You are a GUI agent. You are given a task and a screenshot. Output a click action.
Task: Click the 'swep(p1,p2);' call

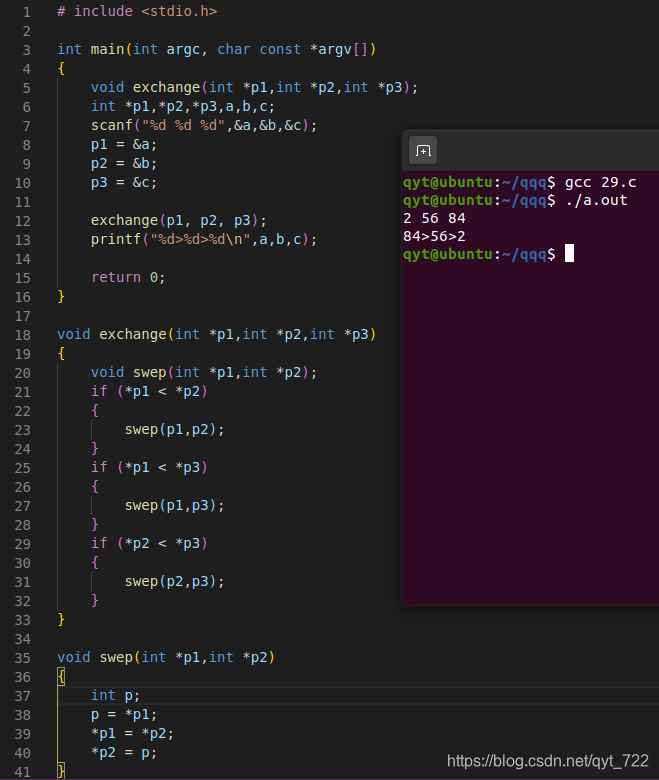pos(175,429)
